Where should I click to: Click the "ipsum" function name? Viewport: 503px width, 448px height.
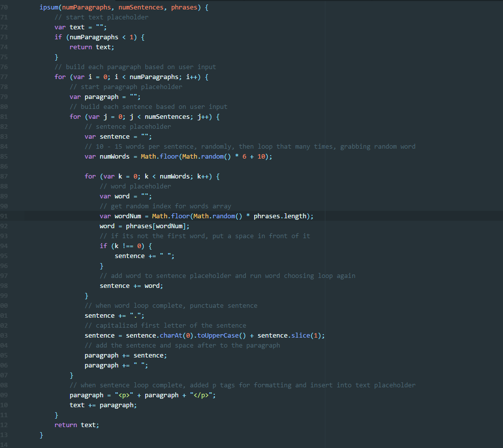(49, 7)
